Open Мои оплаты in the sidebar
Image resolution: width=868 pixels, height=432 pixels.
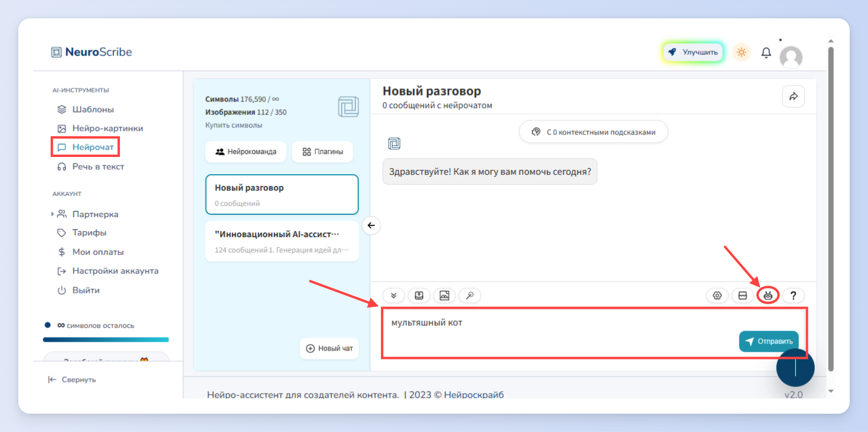point(90,252)
